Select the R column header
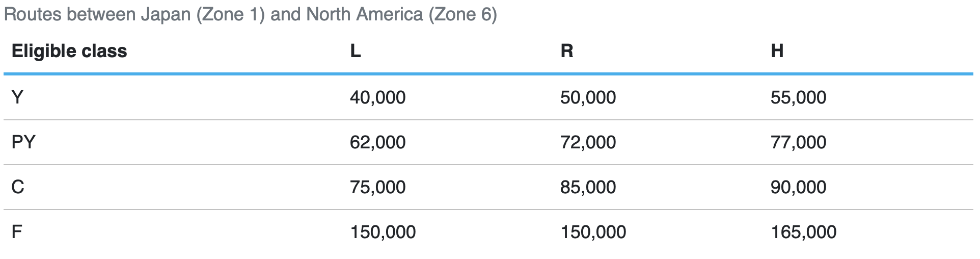The width and height of the screenshot is (980, 259). [x=566, y=51]
